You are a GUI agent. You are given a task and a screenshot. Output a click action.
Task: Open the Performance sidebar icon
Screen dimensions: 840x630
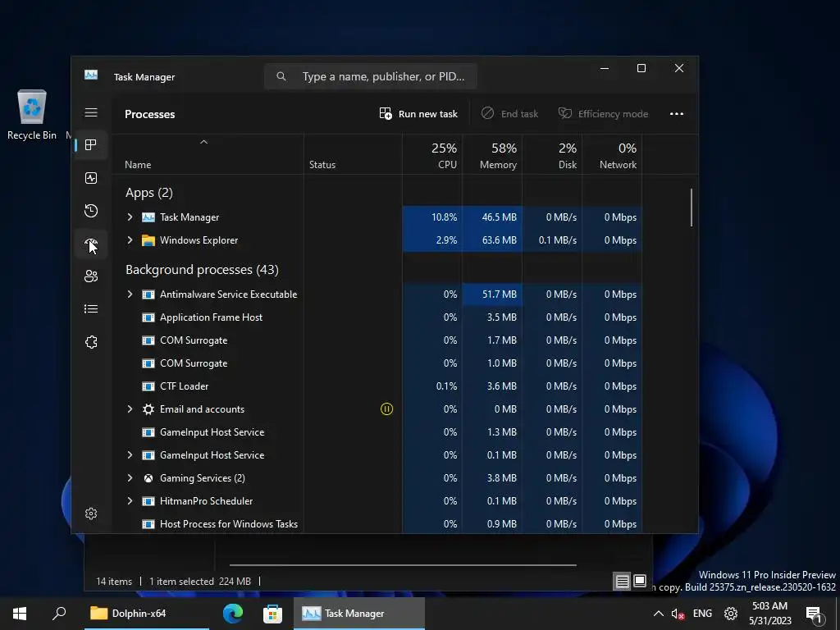click(91, 178)
